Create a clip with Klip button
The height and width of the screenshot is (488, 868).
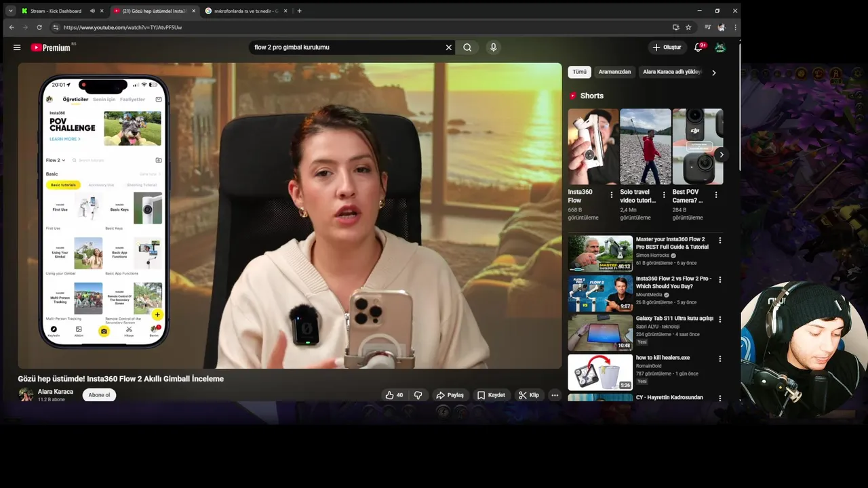click(529, 395)
